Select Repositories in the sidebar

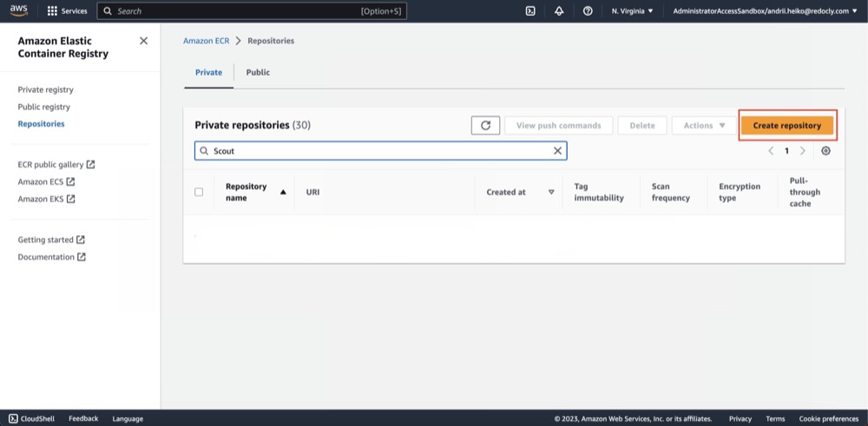(41, 124)
